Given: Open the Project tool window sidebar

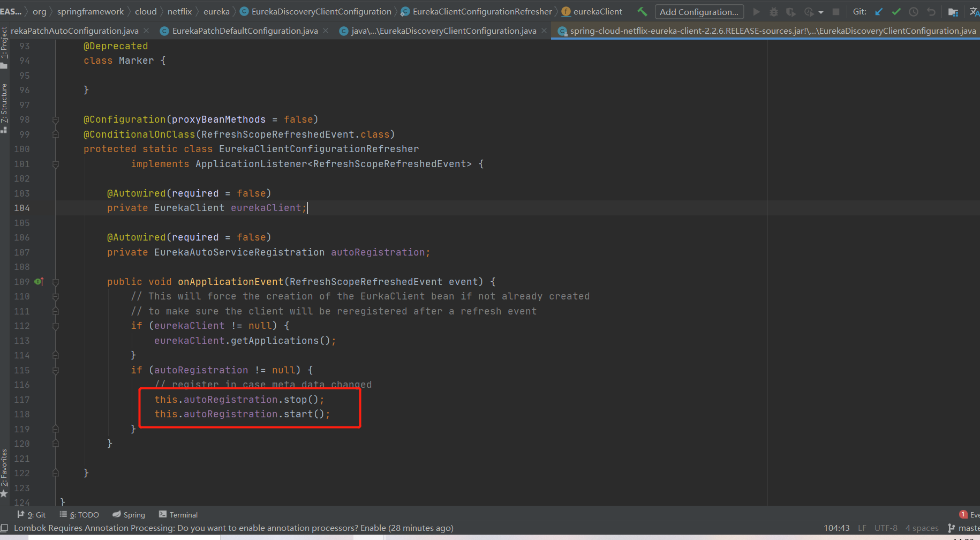Looking at the screenshot, I should coord(4,47).
